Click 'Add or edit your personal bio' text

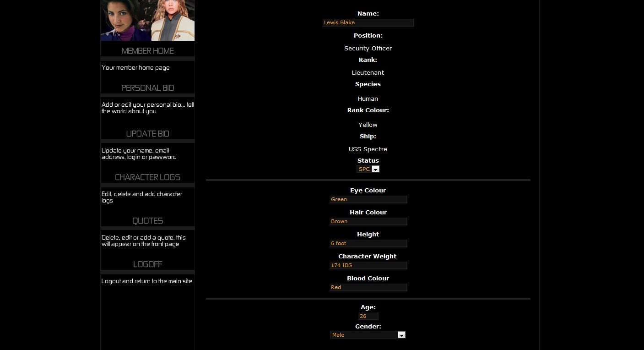tap(147, 108)
